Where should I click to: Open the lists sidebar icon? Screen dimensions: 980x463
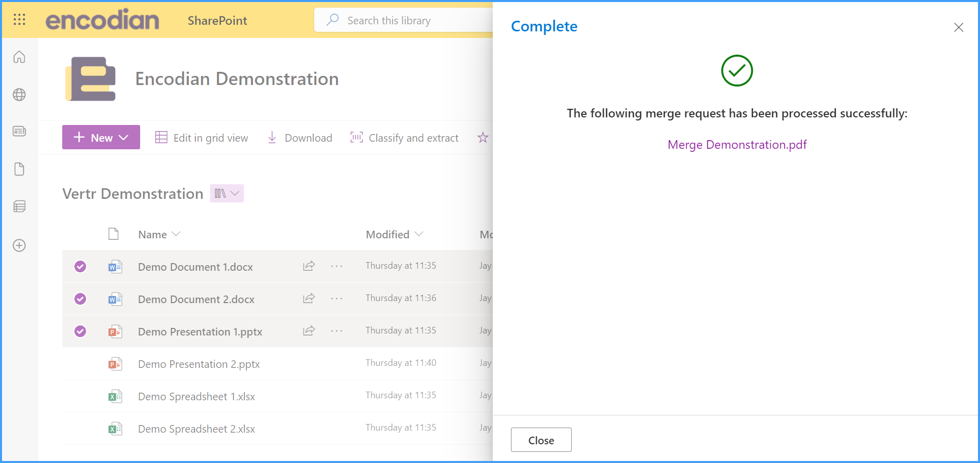pyautogui.click(x=19, y=206)
